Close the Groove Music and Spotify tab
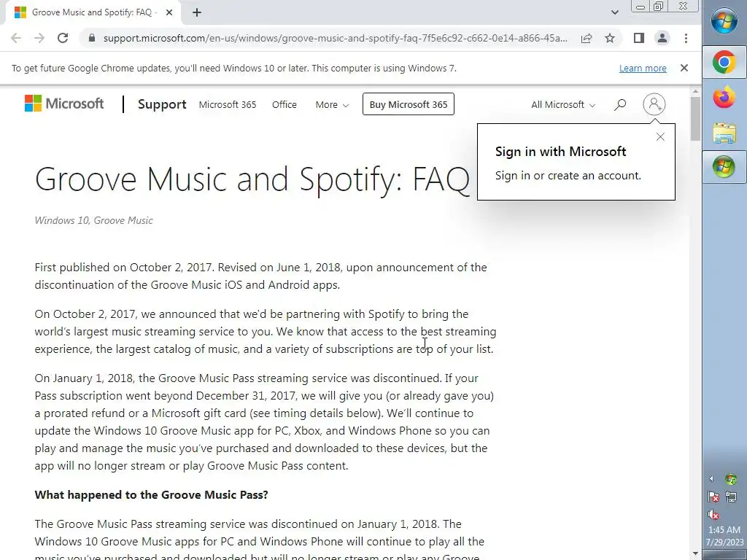The width and height of the screenshot is (747, 560). click(169, 12)
